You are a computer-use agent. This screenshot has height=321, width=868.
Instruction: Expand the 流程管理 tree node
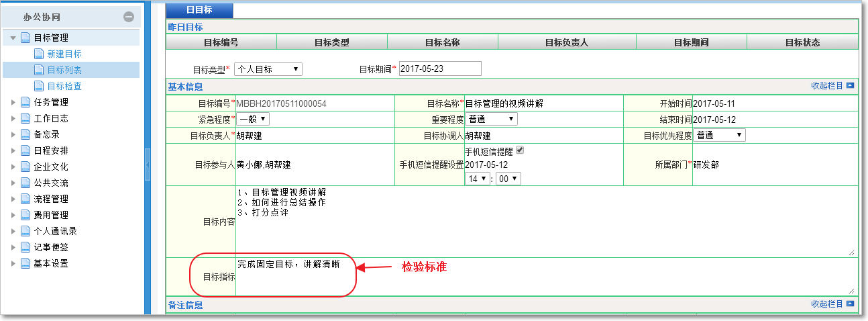(x=13, y=199)
